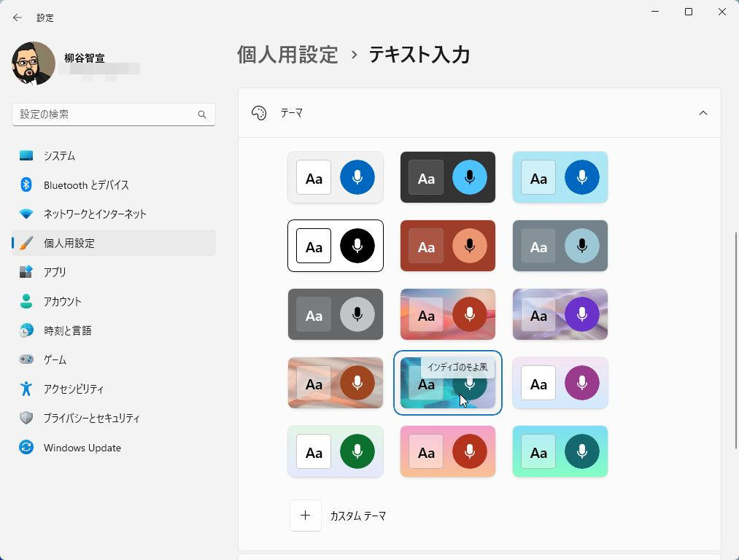Click the Bluetooth icon in the sidebar
Screen dimensions: 739x560
tap(26, 184)
